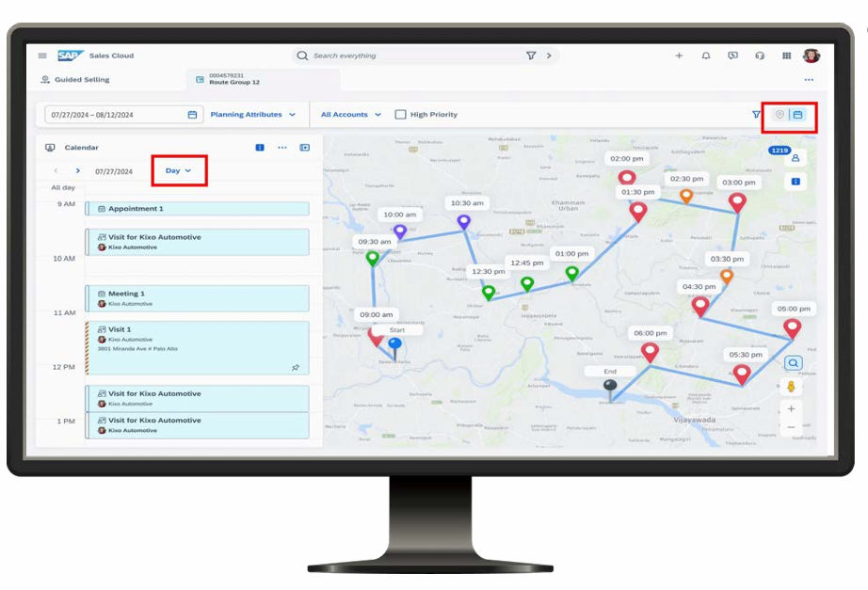
Task: Open the date picker calendar icon
Action: point(192,115)
